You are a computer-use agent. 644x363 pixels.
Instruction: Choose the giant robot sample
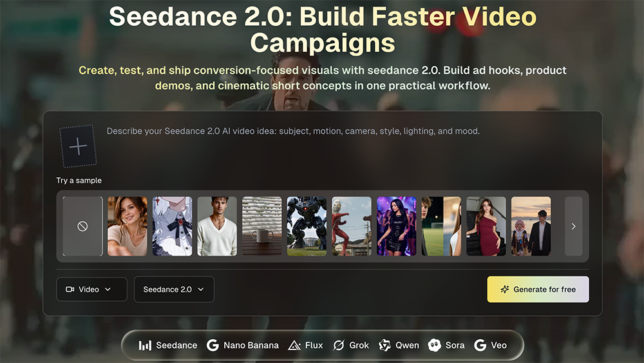click(307, 226)
